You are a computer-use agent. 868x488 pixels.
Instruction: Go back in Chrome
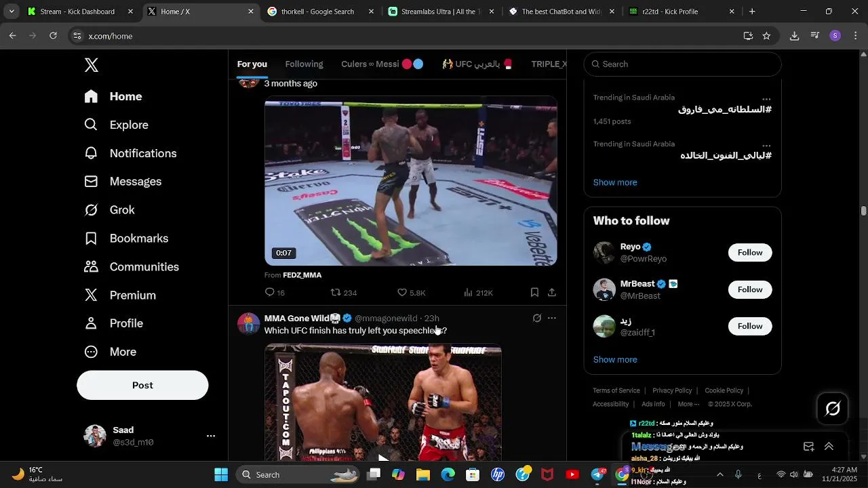tap(13, 36)
